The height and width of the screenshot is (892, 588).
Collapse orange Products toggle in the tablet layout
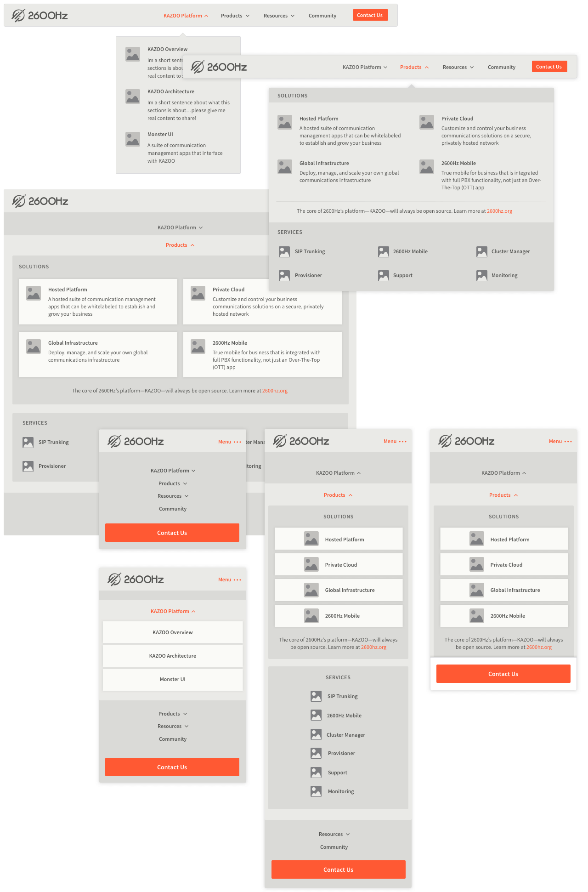(180, 245)
